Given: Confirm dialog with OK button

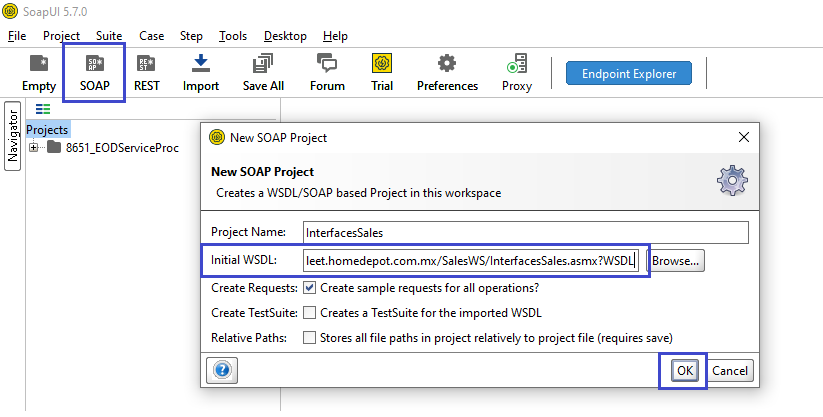Looking at the screenshot, I should tap(685, 371).
